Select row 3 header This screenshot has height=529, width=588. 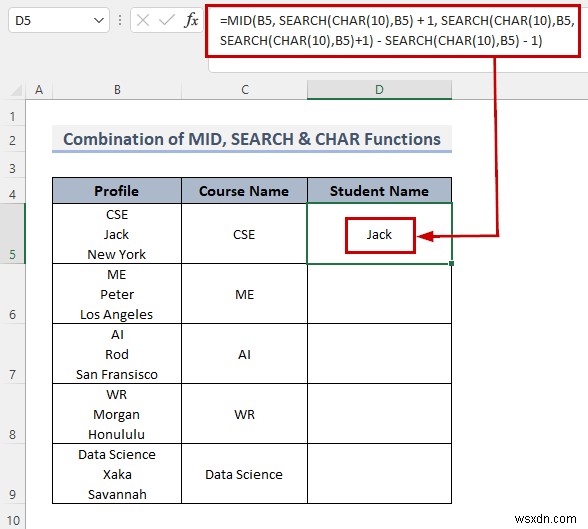12,165
